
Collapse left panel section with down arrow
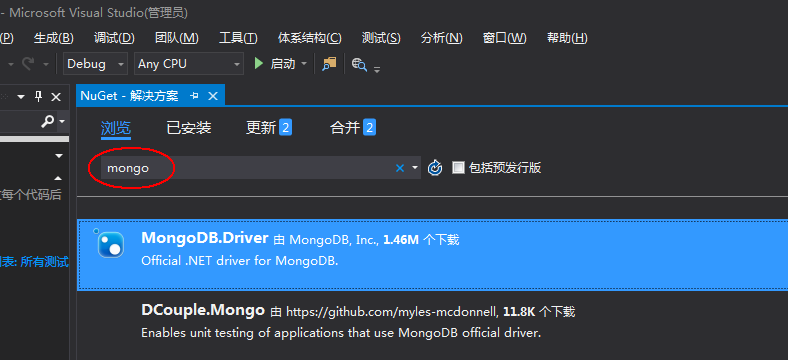59,156
